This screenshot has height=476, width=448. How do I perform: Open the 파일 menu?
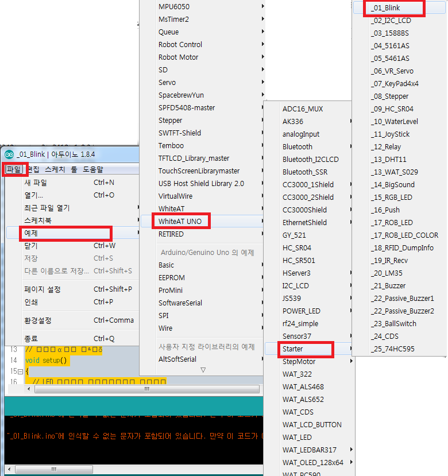coord(14,169)
